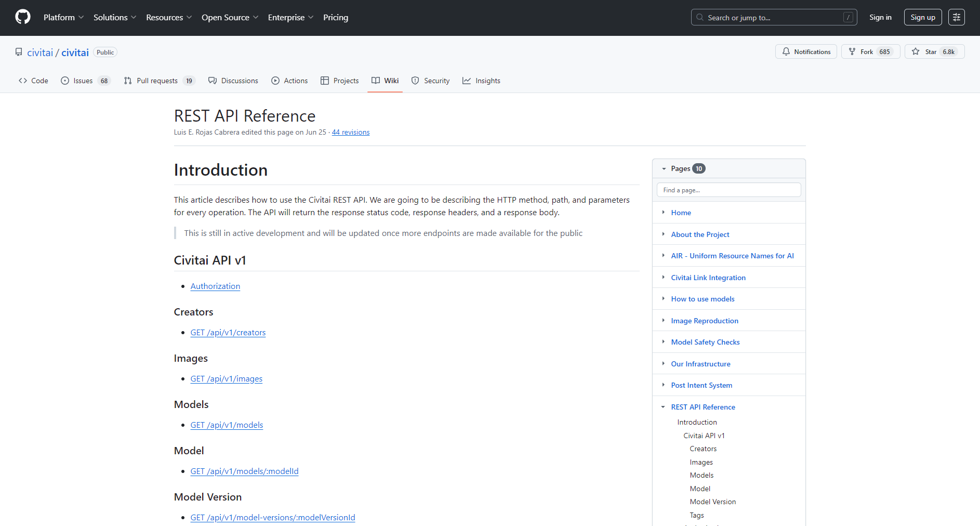
Task: Open the Resources dropdown menu
Action: (x=169, y=17)
